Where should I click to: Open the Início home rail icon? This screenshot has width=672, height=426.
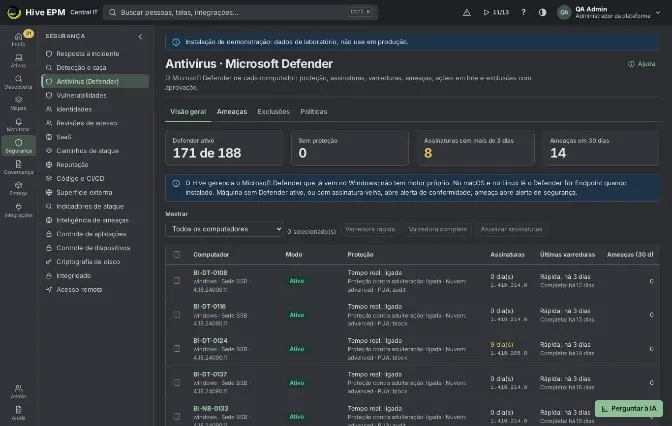coord(18,39)
